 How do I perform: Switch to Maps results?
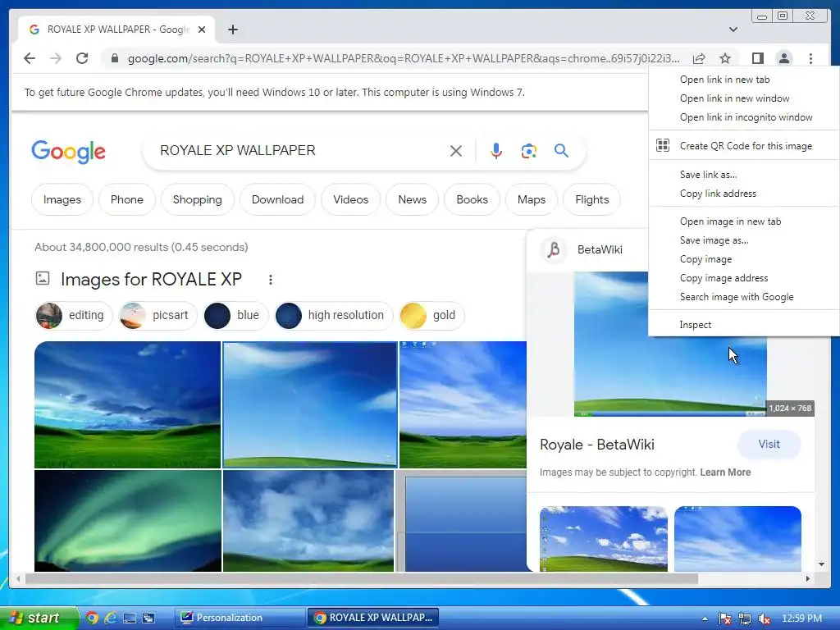click(x=532, y=199)
